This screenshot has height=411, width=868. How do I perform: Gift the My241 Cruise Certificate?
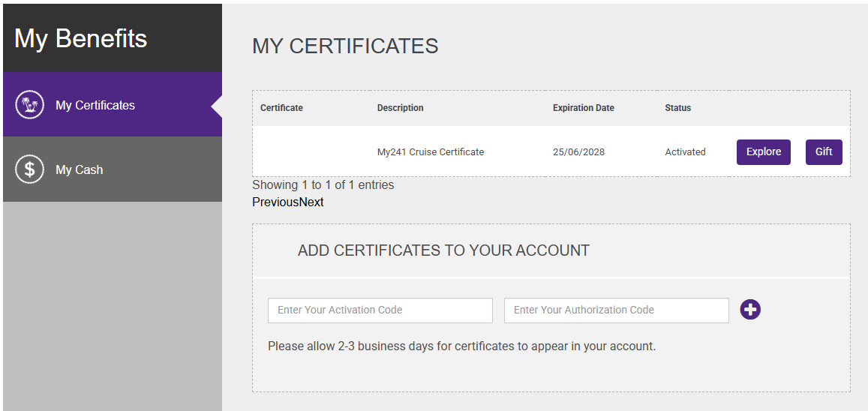click(824, 152)
